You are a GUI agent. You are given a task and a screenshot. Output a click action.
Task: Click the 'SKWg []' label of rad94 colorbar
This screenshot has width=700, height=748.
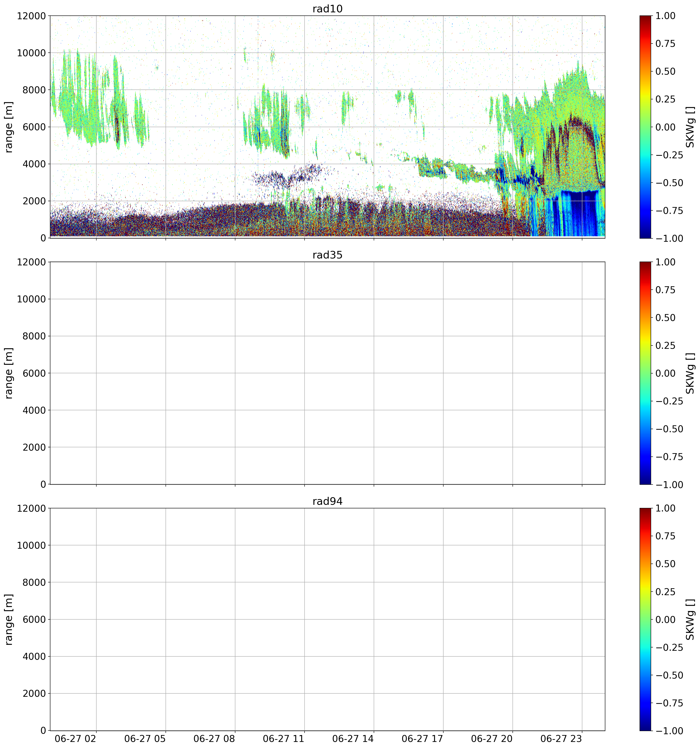tap(690, 619)
